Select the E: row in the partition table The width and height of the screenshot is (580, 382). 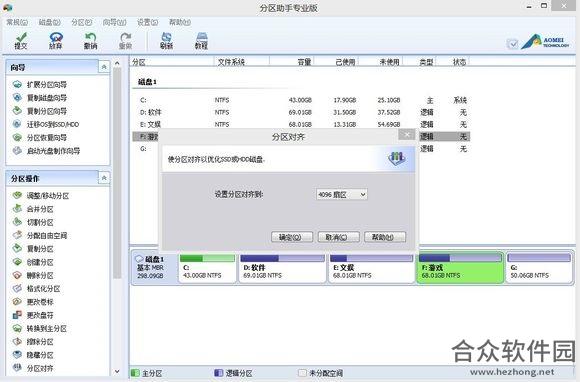click(x=301, y=125)
